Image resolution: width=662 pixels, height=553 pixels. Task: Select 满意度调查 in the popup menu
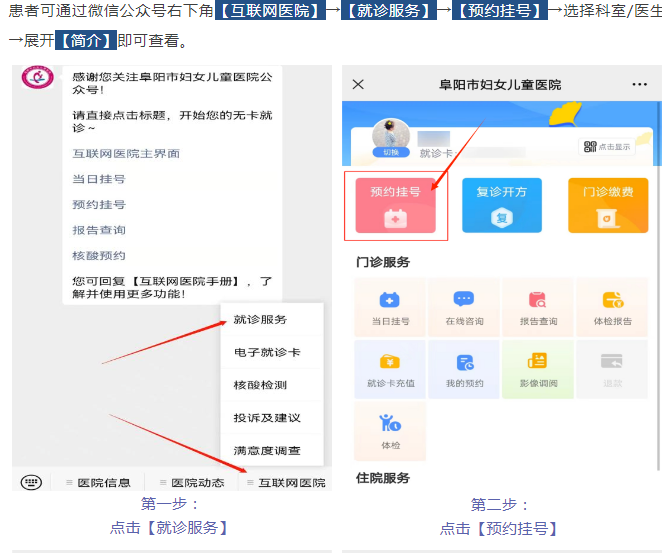tap(272, 450)
